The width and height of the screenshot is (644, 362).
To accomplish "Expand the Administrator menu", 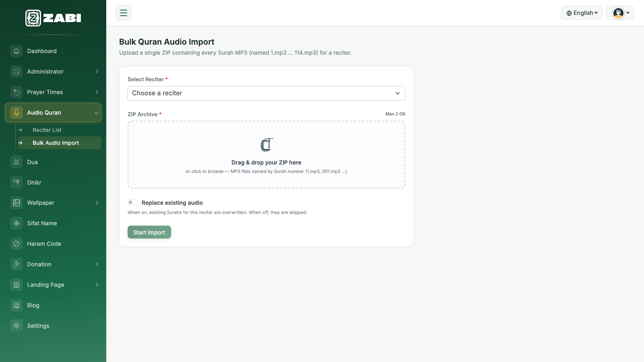I will pyautogui.click(x=53, y=72).
